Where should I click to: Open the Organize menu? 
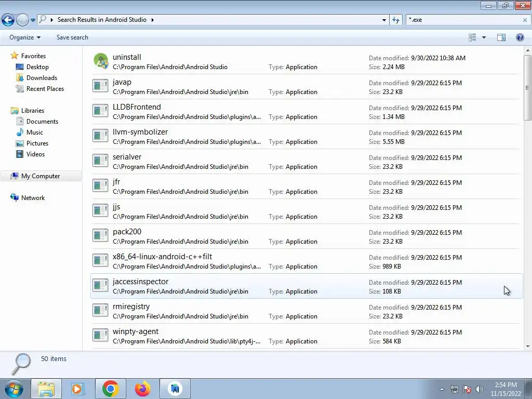coord(25,37)
